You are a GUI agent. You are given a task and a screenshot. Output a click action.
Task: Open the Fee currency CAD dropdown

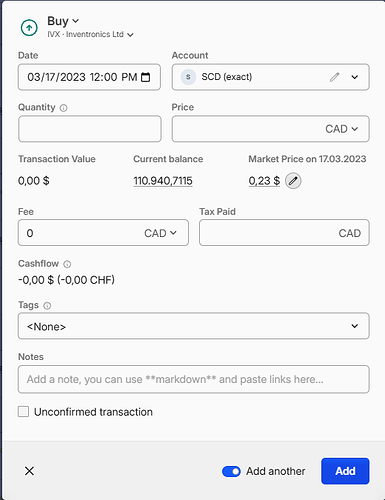click(160, 233)
